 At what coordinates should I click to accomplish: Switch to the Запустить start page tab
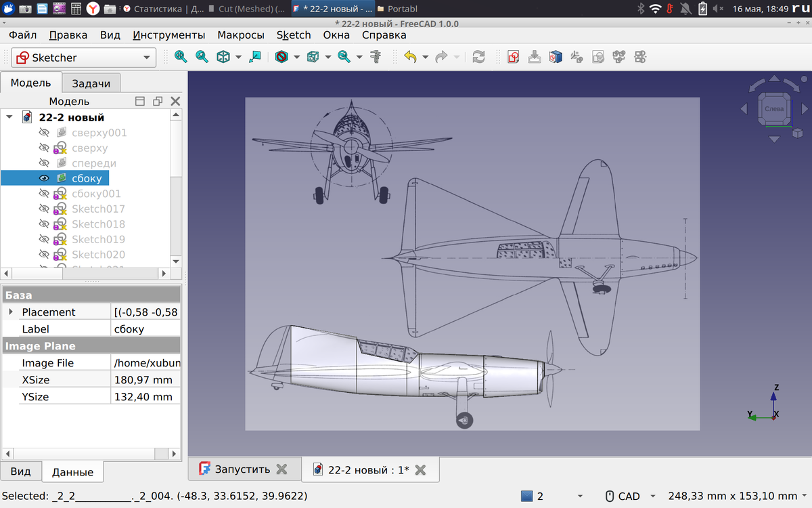(242, 469)
